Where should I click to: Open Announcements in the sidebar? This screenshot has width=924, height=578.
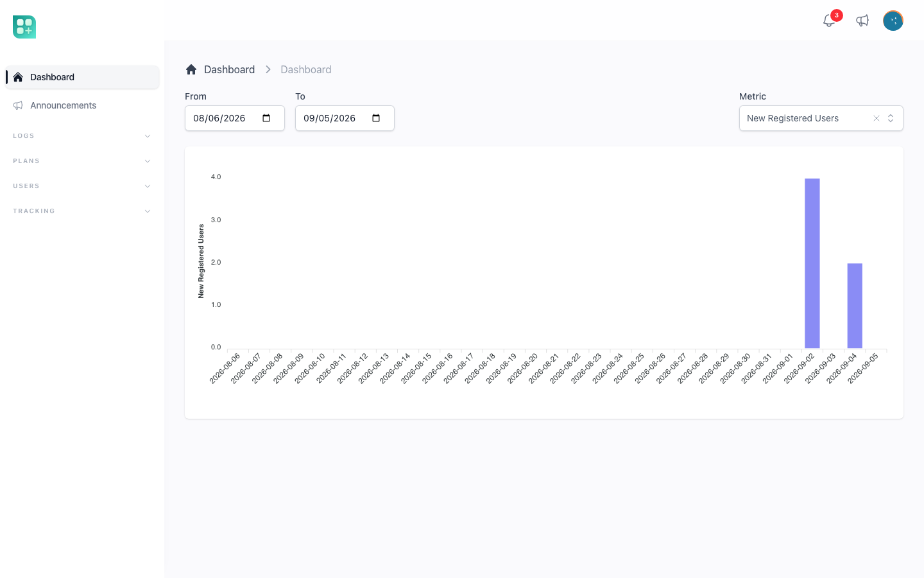(x=82, y=105)
